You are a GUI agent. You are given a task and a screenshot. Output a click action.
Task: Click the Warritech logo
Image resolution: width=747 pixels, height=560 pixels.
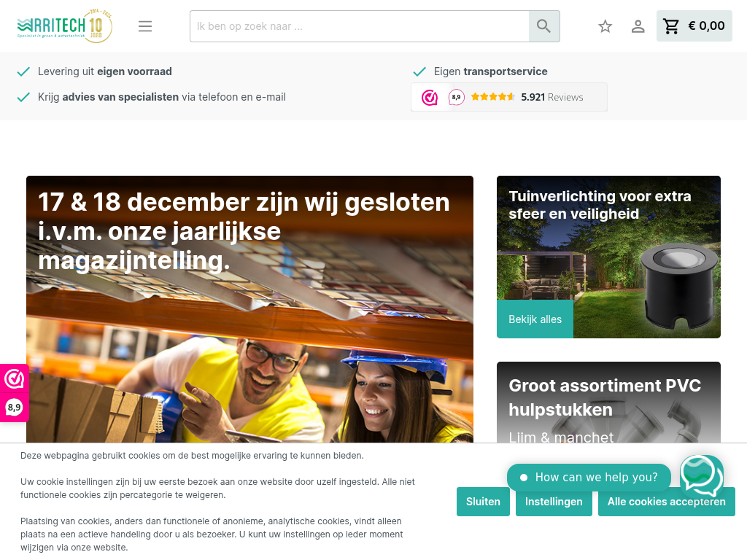[x=65, y=26]
